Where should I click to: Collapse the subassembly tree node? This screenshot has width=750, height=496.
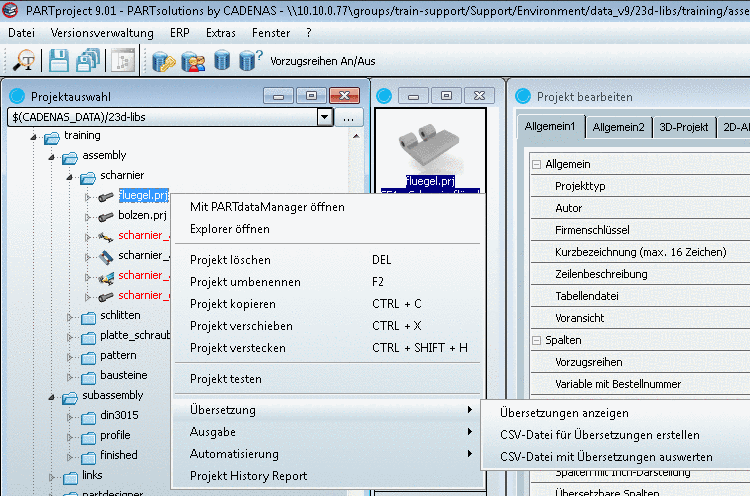coord(51,397)
